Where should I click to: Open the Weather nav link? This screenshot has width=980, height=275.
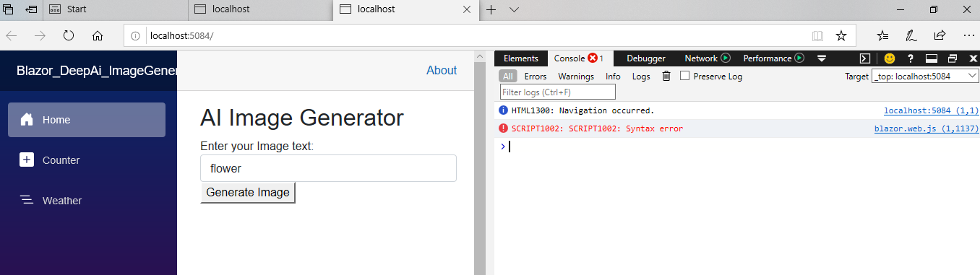(87, 201)
